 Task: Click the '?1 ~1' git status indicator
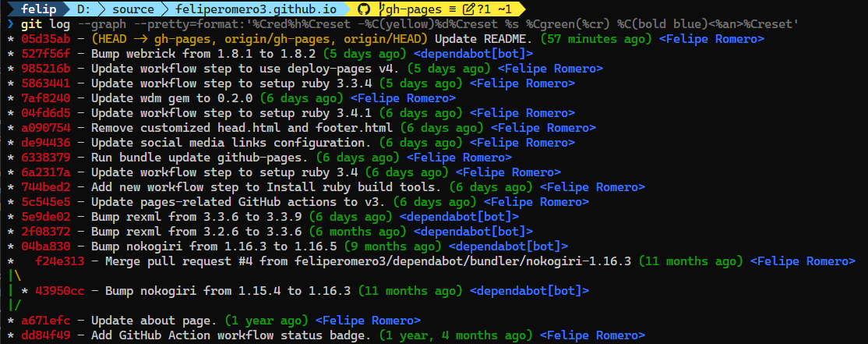[494, 9]
